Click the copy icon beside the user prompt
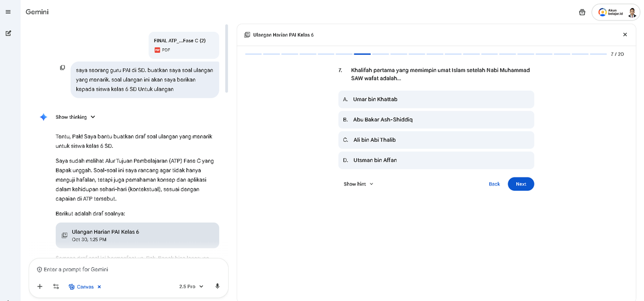The width and height of the screenshot is (644, 301). click(63, 68)
